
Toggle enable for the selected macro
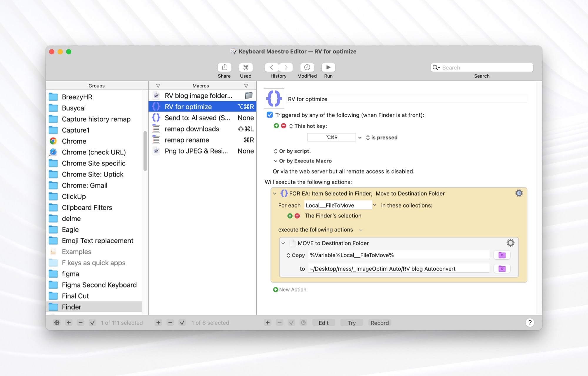click(182, 323)
